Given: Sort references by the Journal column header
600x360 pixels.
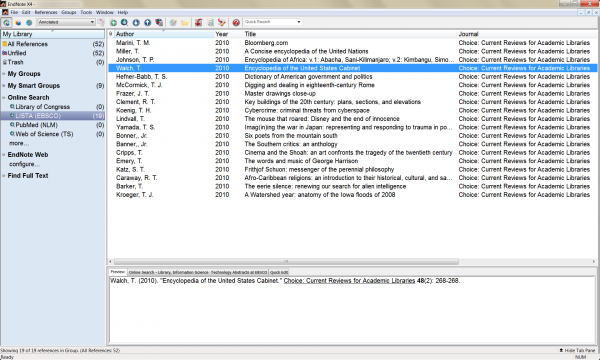Looking at the screenshot, I should (x=527, y=34).
